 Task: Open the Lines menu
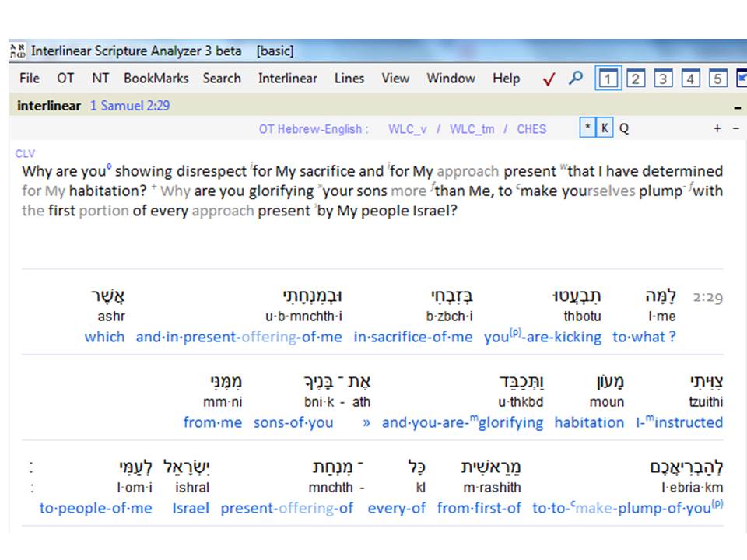[x=349, y=78]
